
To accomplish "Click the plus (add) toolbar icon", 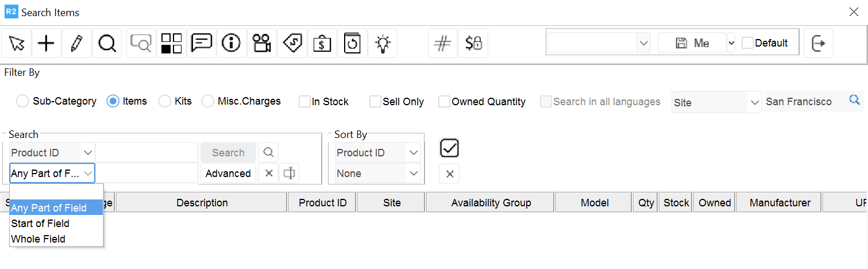I will tap(46, 43).
